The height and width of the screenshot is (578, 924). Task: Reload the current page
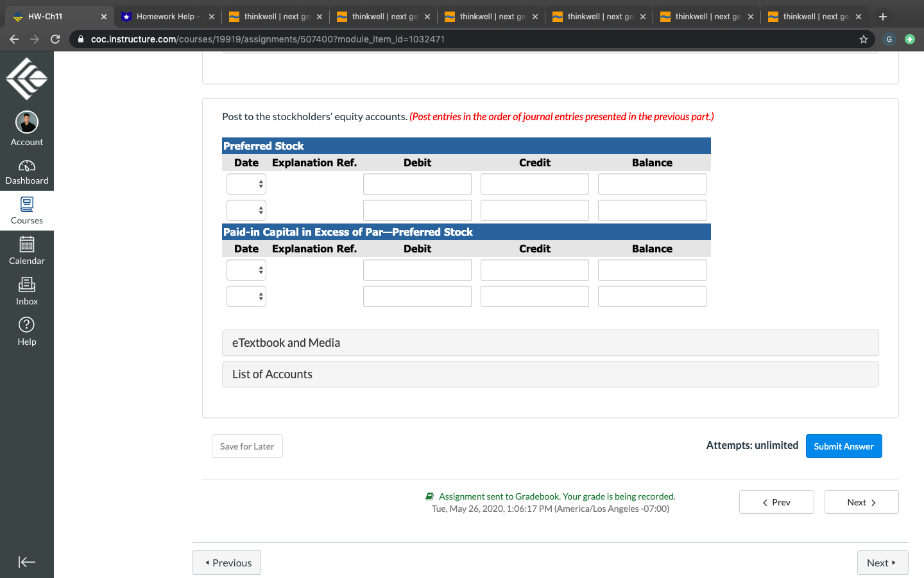[55, 39]
